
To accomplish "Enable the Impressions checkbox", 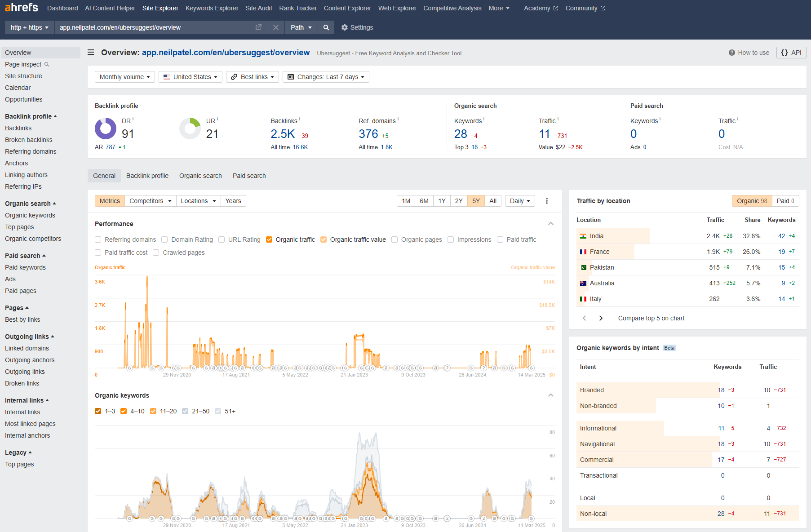I will pyautogui.click(x=451, y=239).
